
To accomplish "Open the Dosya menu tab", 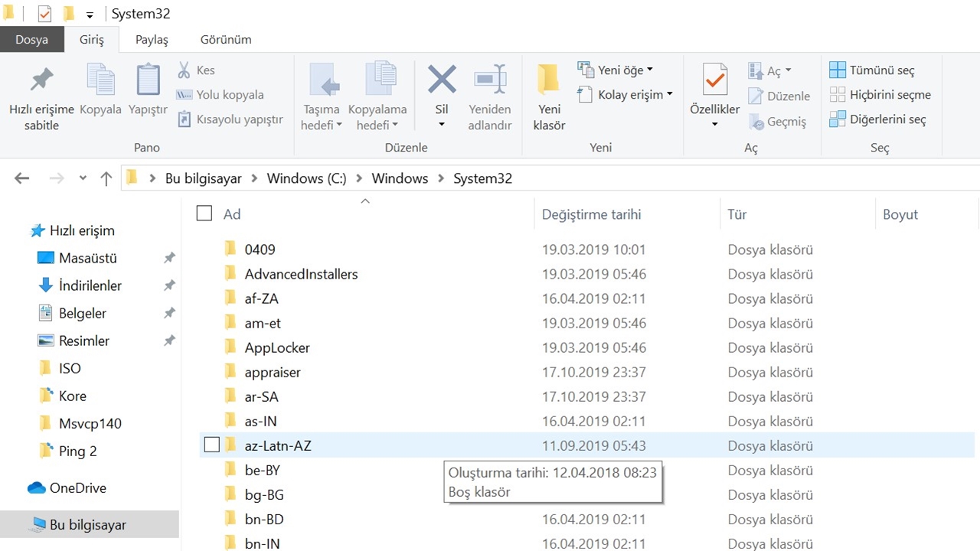I will (x=31, y=40).
